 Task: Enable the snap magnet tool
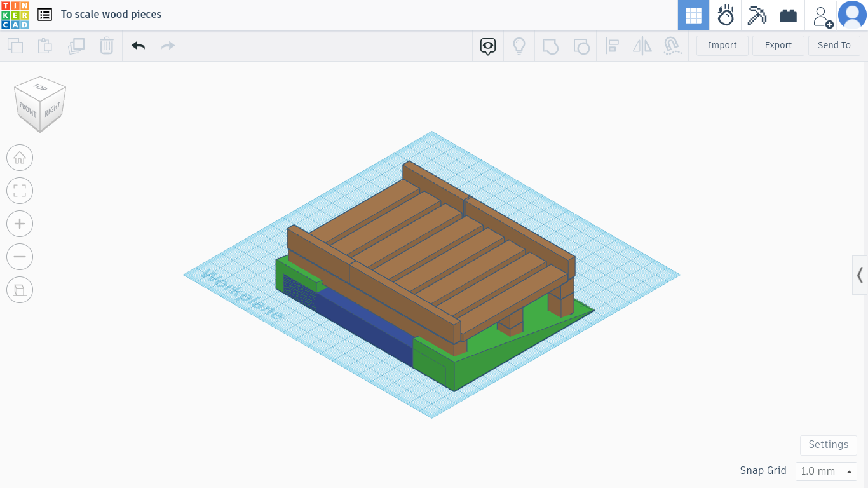(x=672, y=46)
